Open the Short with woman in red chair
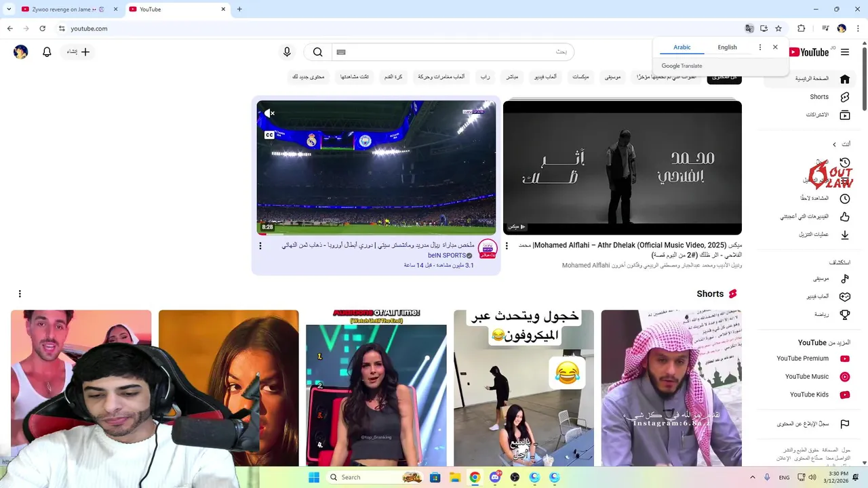 coord(376,388)
